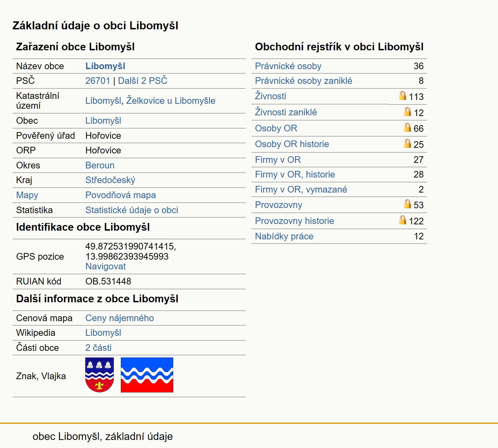This screenshot has height=448, width=498.
Task: Open Právnické osoby zaniklé link
Action: 303,81
